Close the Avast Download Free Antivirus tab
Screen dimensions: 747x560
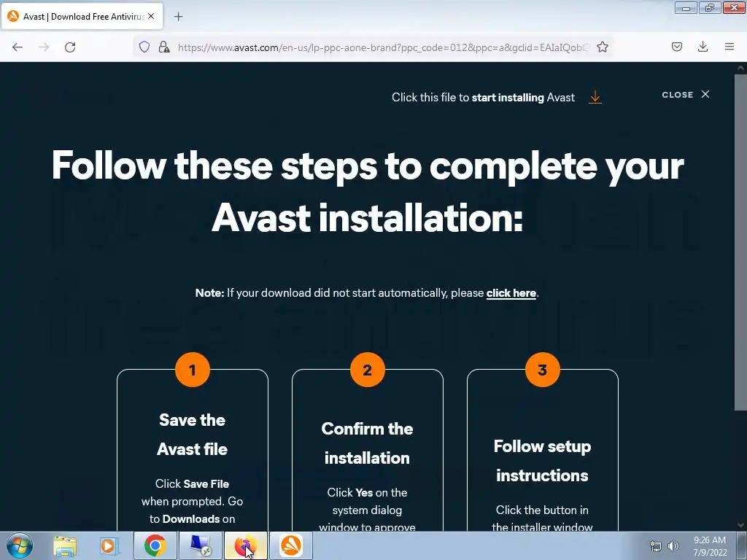[x=151, y=16]
